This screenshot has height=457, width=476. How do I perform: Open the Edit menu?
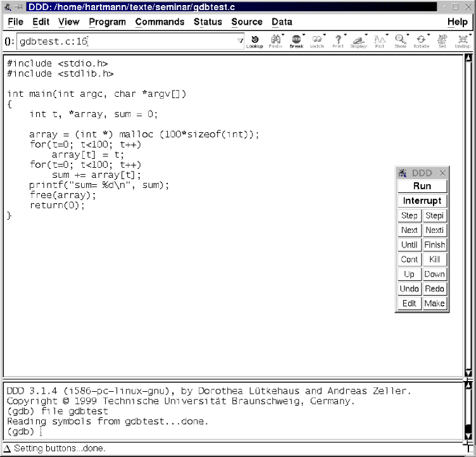point(41,22)
